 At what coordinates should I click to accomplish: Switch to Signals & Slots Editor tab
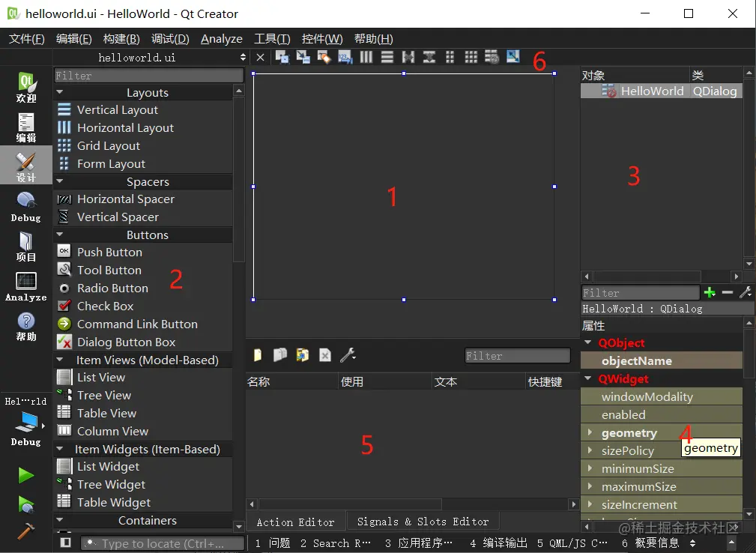pos(423,522)
